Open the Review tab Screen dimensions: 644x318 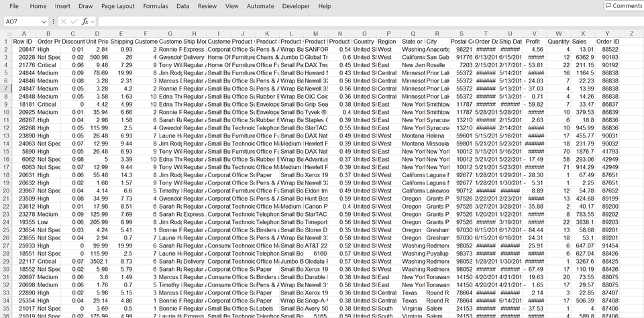coord(207,6)
